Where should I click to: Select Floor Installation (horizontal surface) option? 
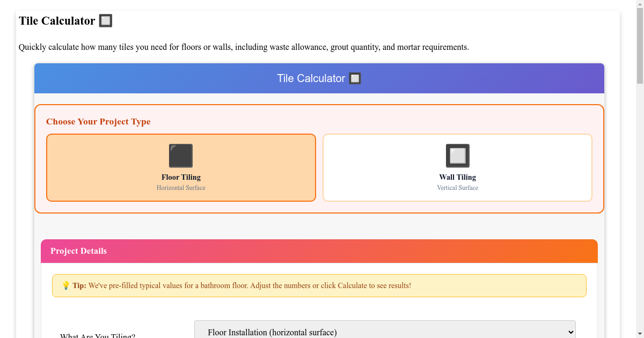click(384, 329)
